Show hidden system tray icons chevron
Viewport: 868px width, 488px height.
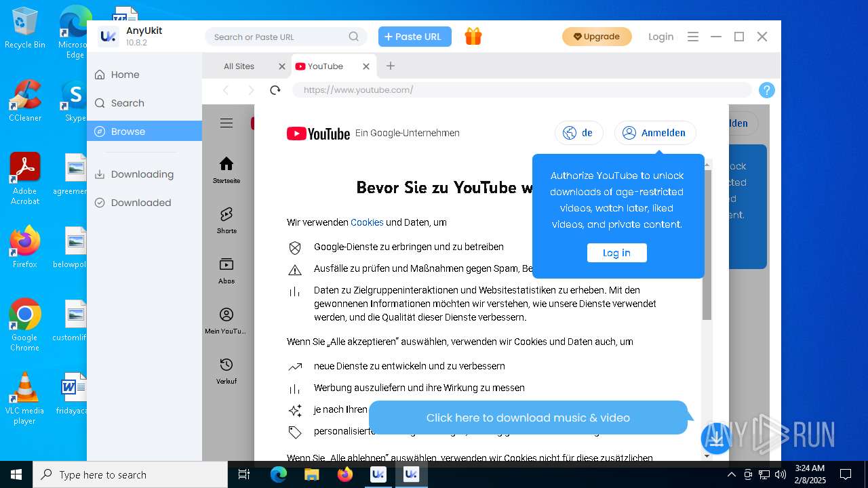tap(732, 474)
